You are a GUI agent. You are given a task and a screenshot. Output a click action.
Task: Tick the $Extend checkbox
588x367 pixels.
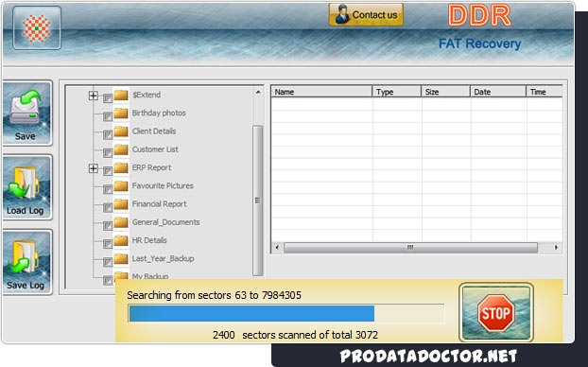click(x=108, y=98)
